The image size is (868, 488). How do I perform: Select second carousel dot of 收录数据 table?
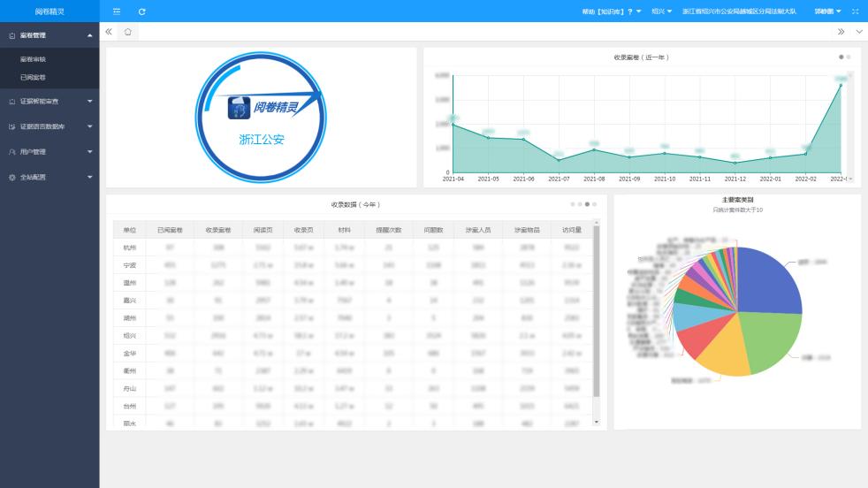point(580,204)
